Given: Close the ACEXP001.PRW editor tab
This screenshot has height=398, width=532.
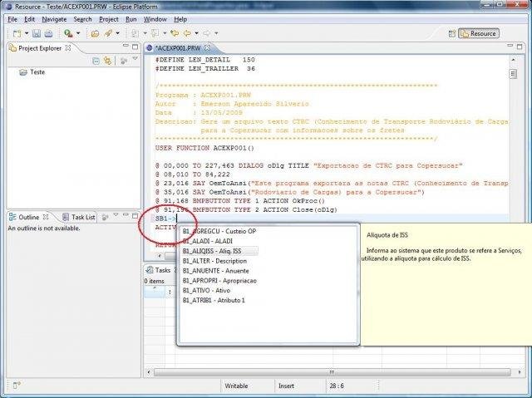Looking at the screenshot, I should (x=207, y=48).
